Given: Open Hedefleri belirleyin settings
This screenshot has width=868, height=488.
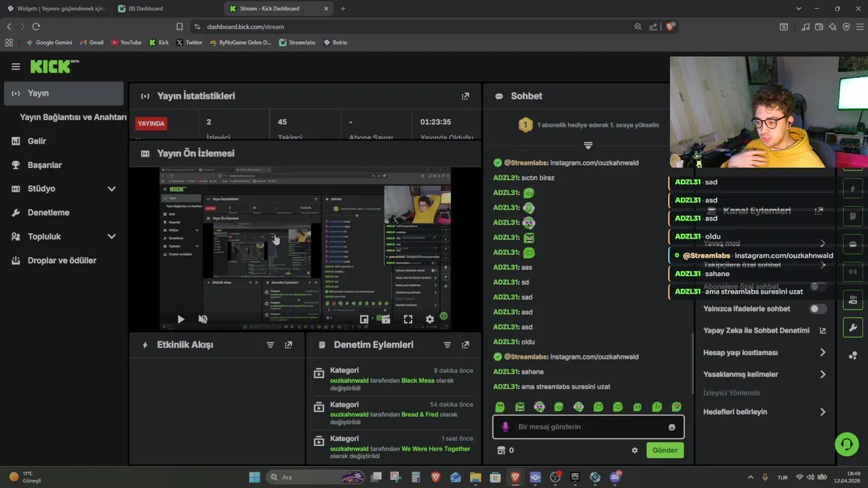Looking at the screenshot, I should pyautogui.click(x=765, y=411).
